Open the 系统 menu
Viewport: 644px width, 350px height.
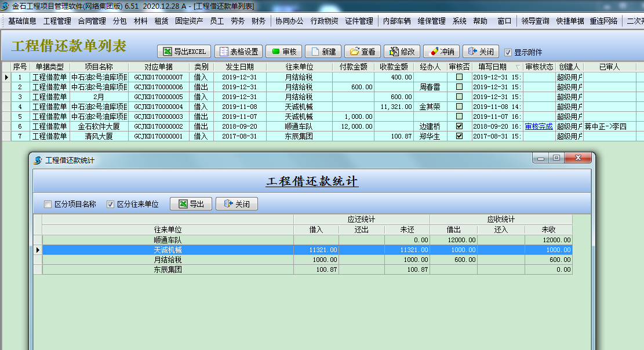459,20
